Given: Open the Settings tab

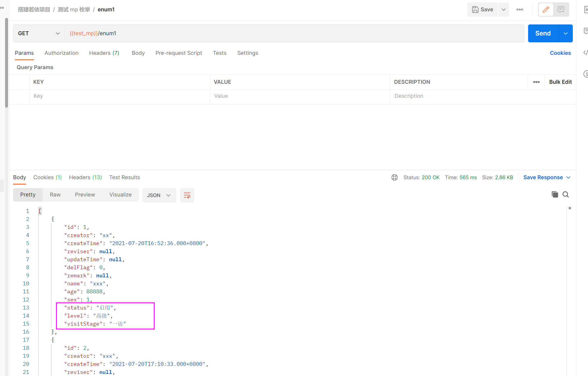Looking at the screenshot, I should tap(248, 53).
